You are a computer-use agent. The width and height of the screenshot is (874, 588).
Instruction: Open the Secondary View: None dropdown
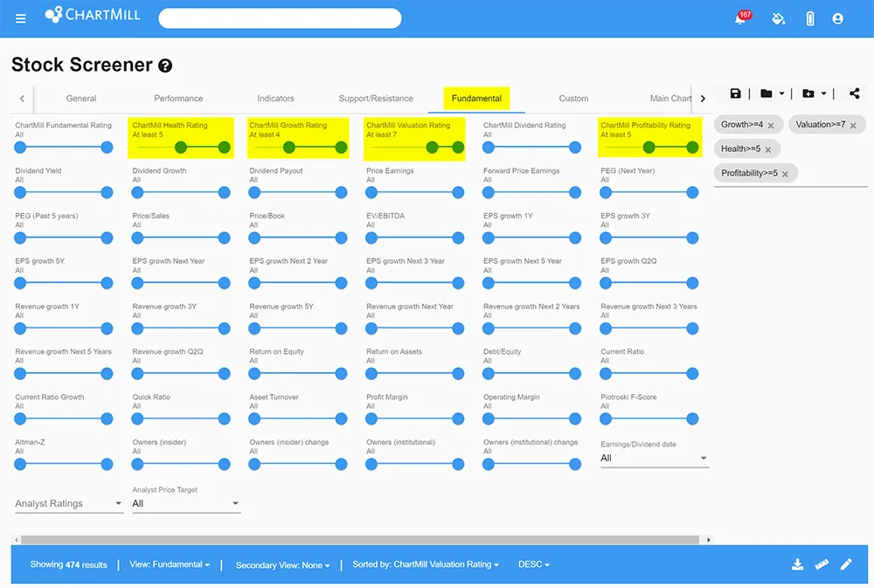coord(282,565)
